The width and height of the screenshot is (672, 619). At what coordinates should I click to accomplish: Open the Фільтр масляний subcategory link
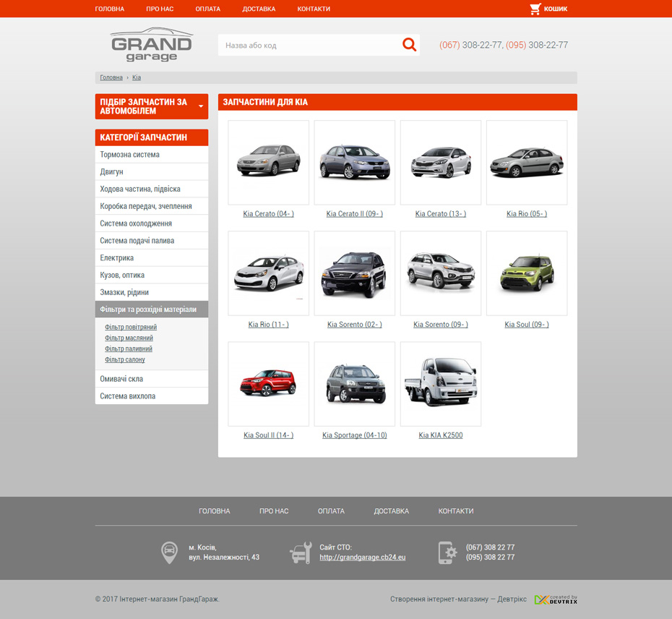point(129,338)
